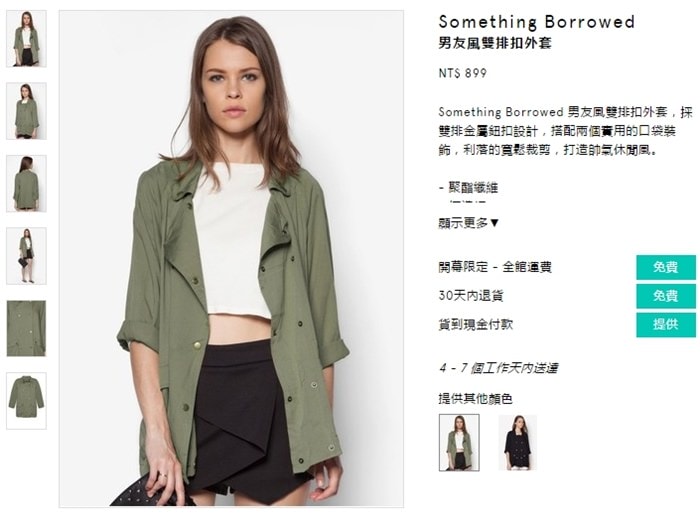
Task: Click 免費 button beside 全館運費
Action: tap(666, 267)
